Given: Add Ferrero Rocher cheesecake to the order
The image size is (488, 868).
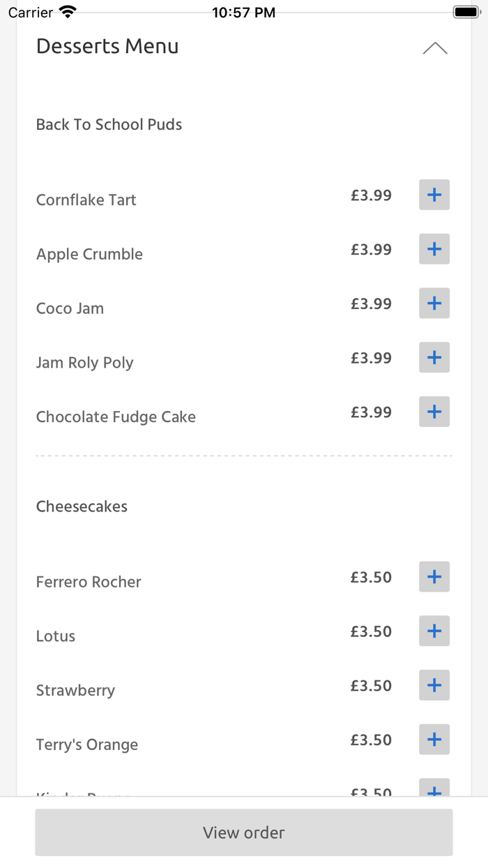Looking at the screenshot, I should (434, 576).
